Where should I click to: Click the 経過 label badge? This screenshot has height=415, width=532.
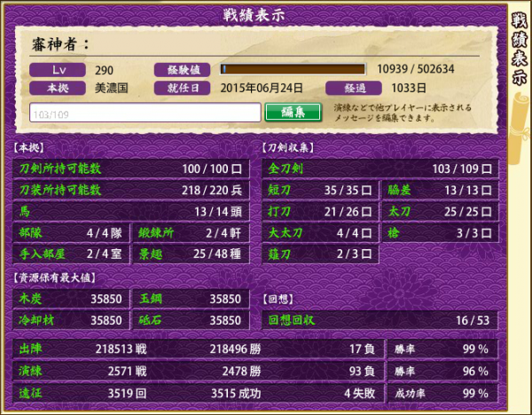pos(354,88)
